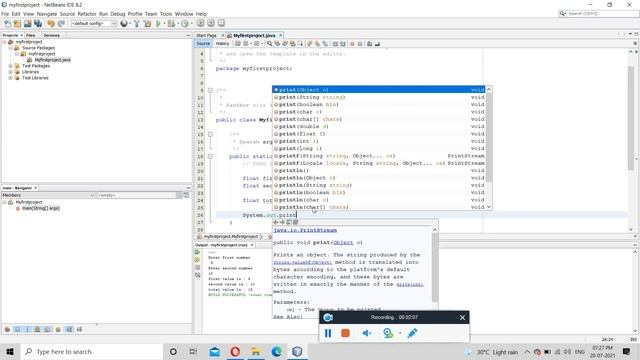Screen dimensions: 640x360
Task: Open Microsoft Edge from the taskbar
Action: [x=276, y=351]
